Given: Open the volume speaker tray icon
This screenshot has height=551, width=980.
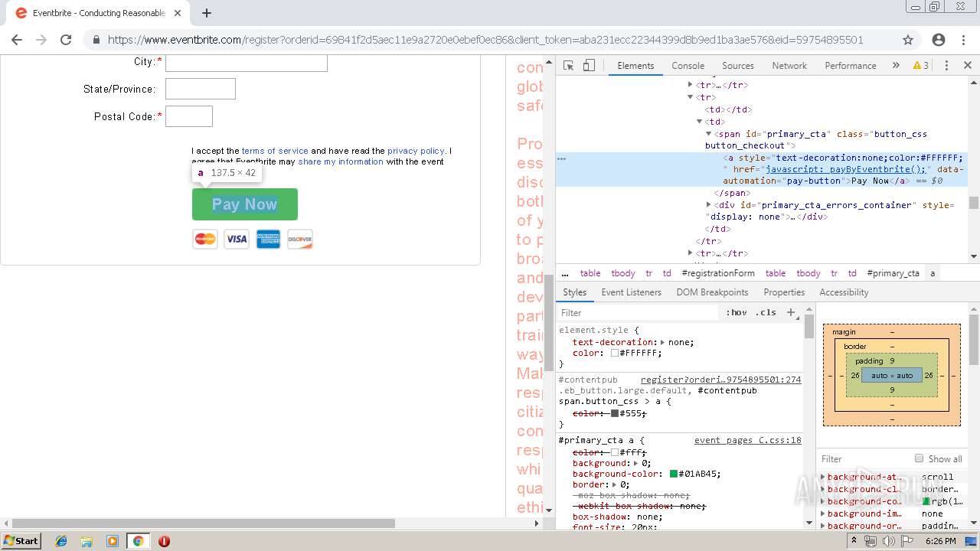Looking at the screenshot, I should click(890, 541).
